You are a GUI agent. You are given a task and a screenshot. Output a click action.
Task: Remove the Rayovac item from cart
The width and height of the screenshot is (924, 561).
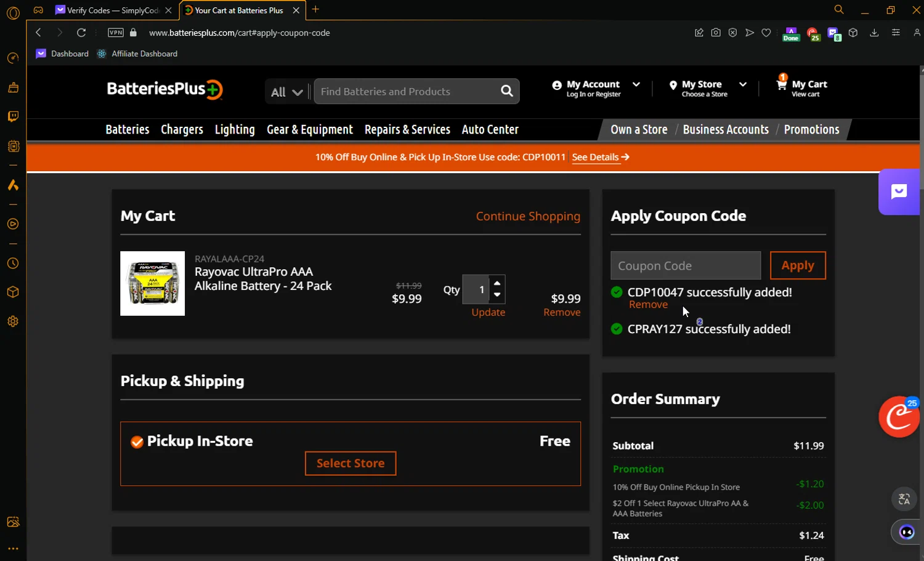562,312
